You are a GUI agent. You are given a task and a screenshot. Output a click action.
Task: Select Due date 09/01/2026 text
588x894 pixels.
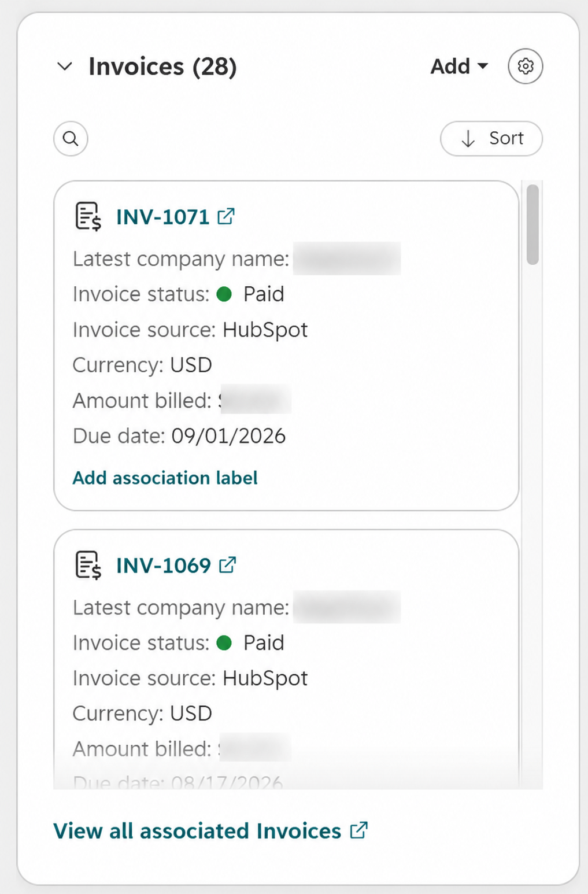click(x=179, y=436)
